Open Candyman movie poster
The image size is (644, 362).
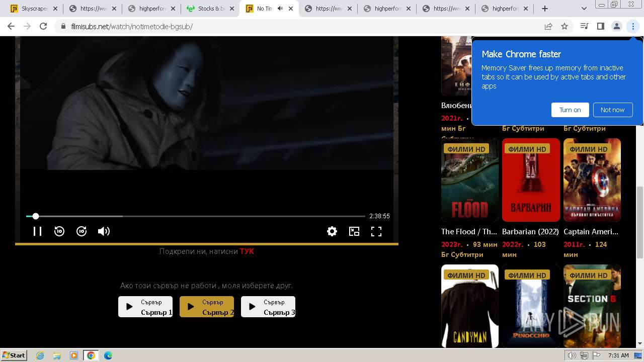pos(470,306)
